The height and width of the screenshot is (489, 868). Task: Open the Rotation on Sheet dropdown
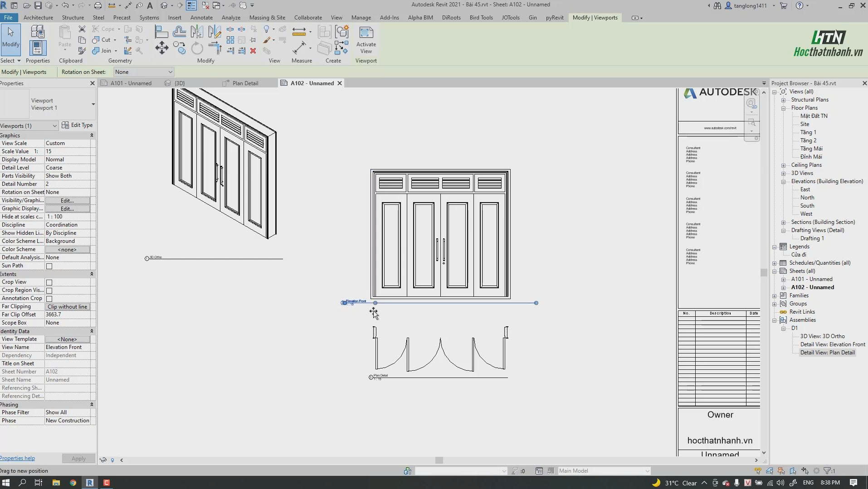point(143,72)
